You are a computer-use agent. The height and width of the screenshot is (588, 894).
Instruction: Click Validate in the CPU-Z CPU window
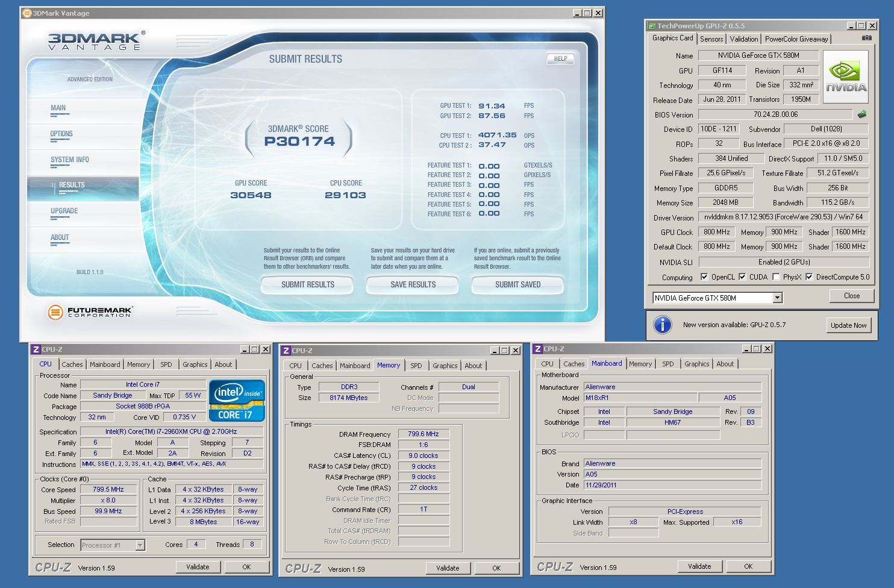[x=198, y=567]
